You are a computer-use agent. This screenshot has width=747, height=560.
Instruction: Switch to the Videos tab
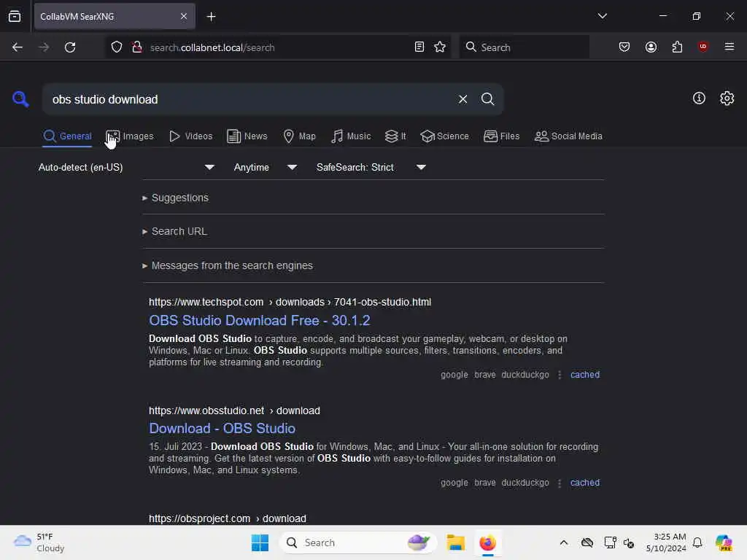191,136
